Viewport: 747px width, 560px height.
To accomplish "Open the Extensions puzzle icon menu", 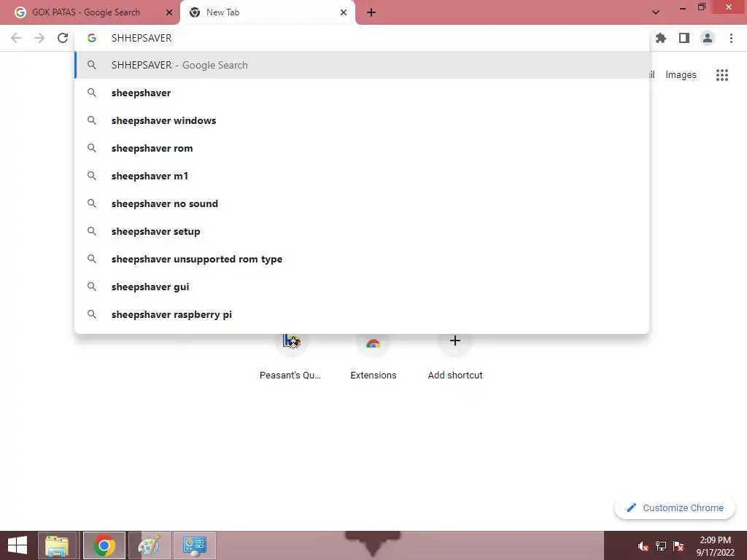I will [661, 38].
